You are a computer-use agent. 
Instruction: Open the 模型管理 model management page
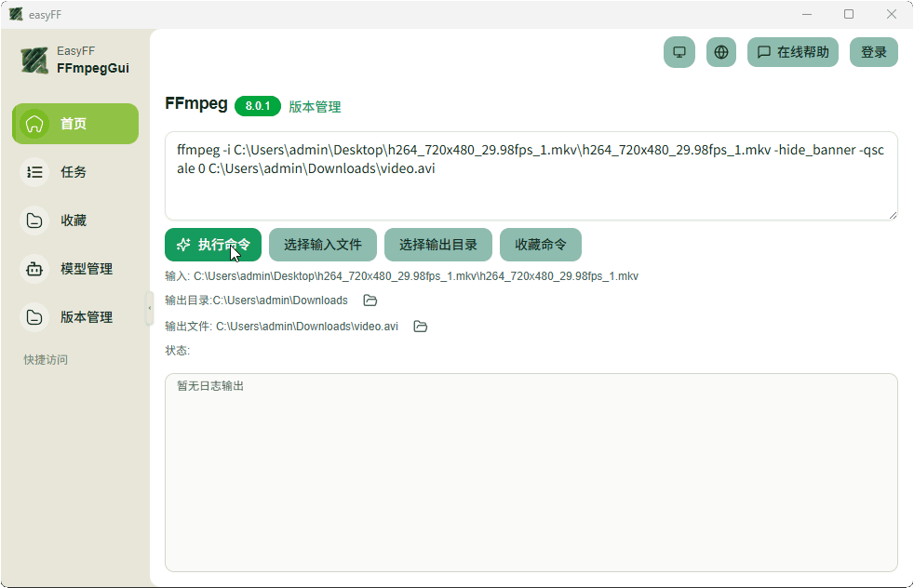tap(75, 269)
